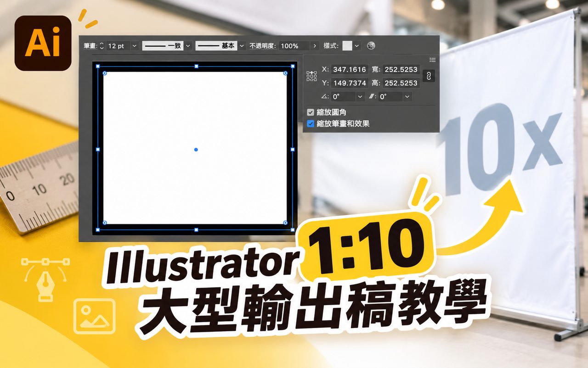
Task: Expand the 基本 brush definition dropdown
Action: pos(242,46)
